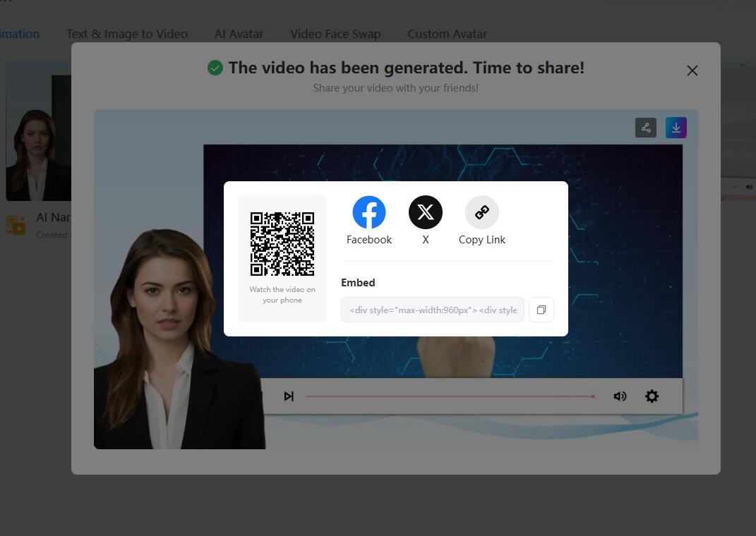
Task: Click inside the Embed code field
Action: [432, 310]
